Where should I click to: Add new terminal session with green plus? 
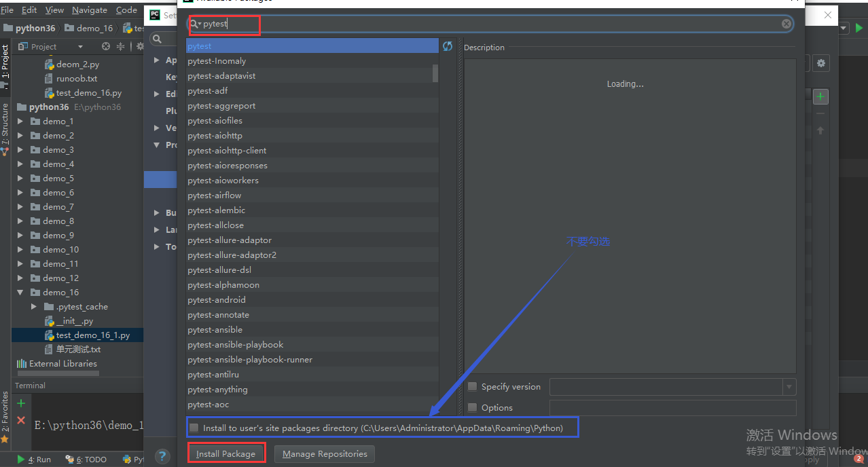(21, 403)
